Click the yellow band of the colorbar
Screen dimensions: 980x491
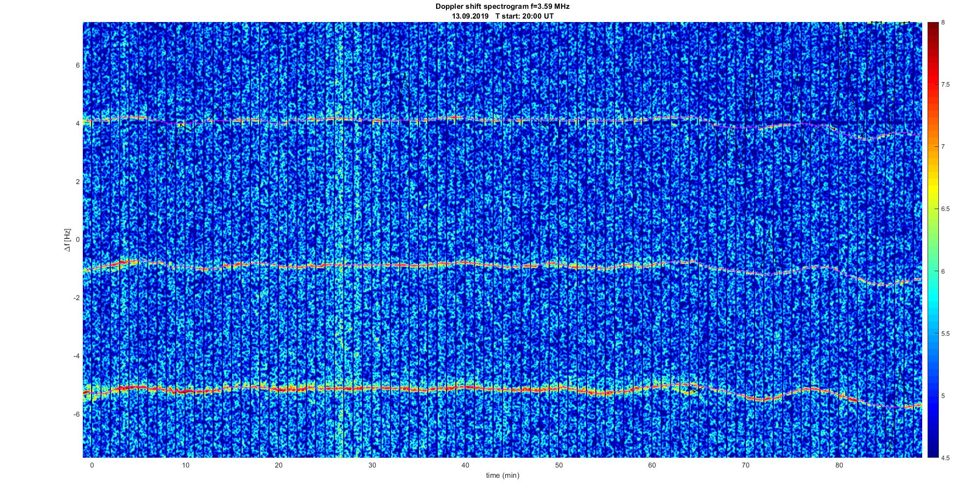click(x=932, y=188)
